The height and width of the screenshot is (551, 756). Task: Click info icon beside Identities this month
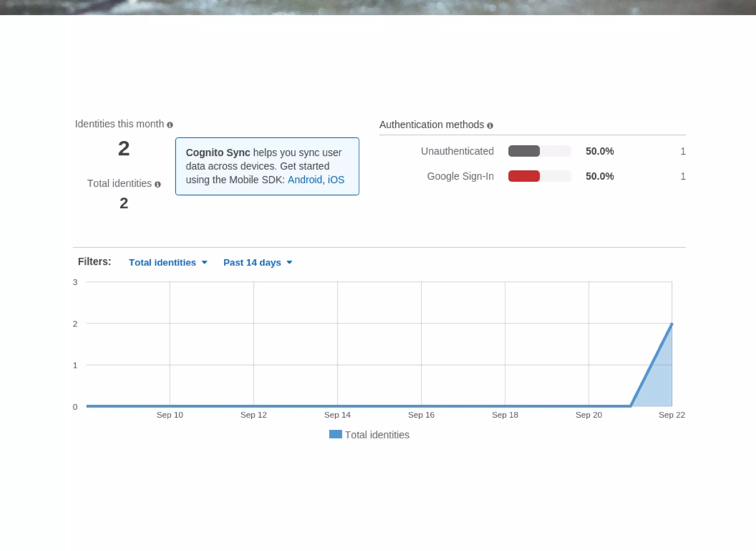[x=170, y=125]
